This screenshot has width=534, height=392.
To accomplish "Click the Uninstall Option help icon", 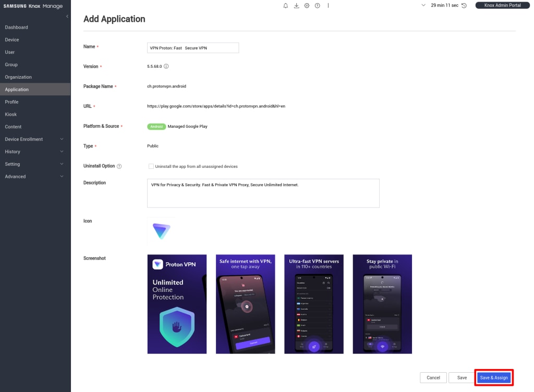I will pyautogui.click(x=119, y=166).
